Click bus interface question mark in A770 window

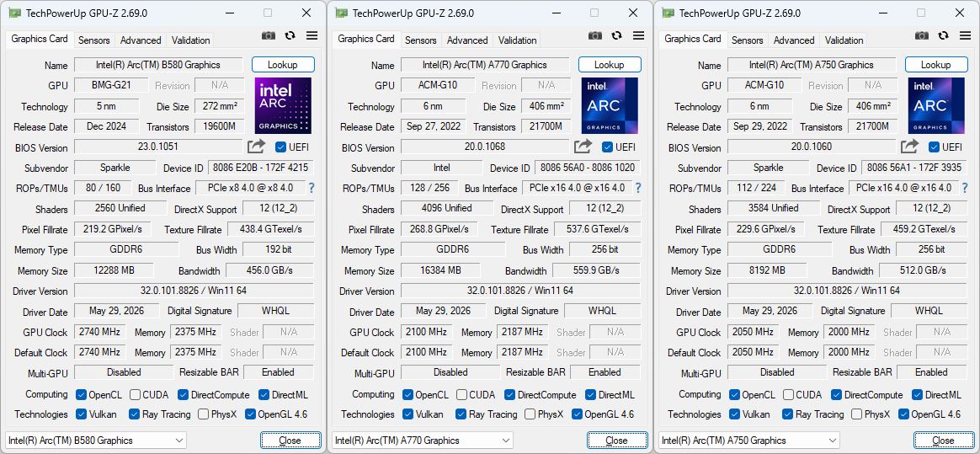pyautogui.click(x=637, y=188)
